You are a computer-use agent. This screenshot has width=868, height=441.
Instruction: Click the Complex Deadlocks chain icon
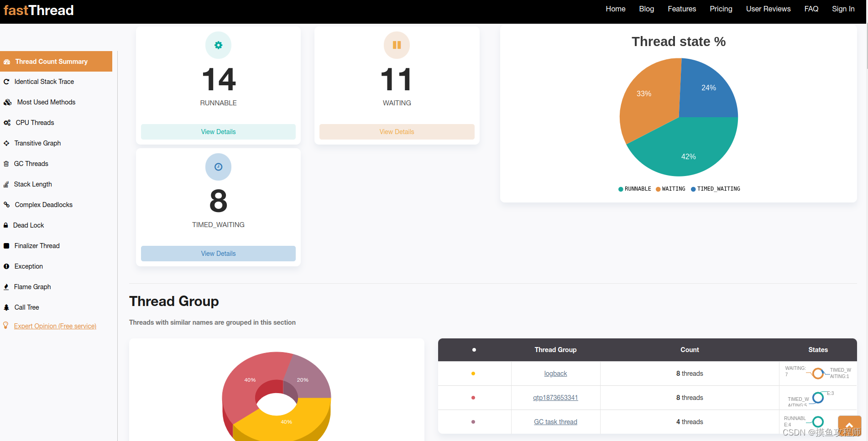7,205
